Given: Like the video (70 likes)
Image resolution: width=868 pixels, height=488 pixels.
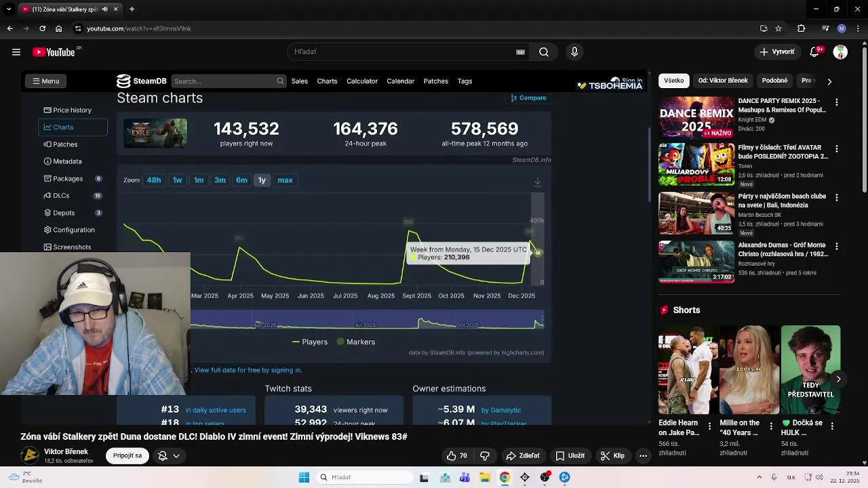Looking at the screenshot, I should [458, 455].
